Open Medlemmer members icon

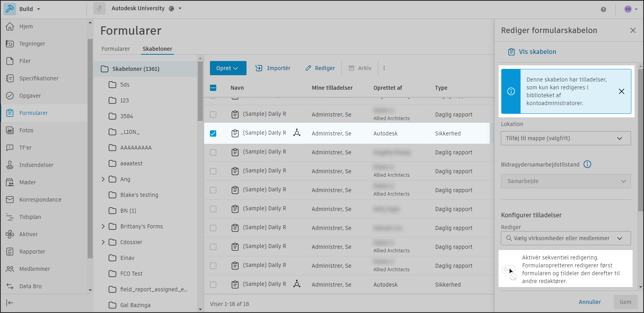10,269
